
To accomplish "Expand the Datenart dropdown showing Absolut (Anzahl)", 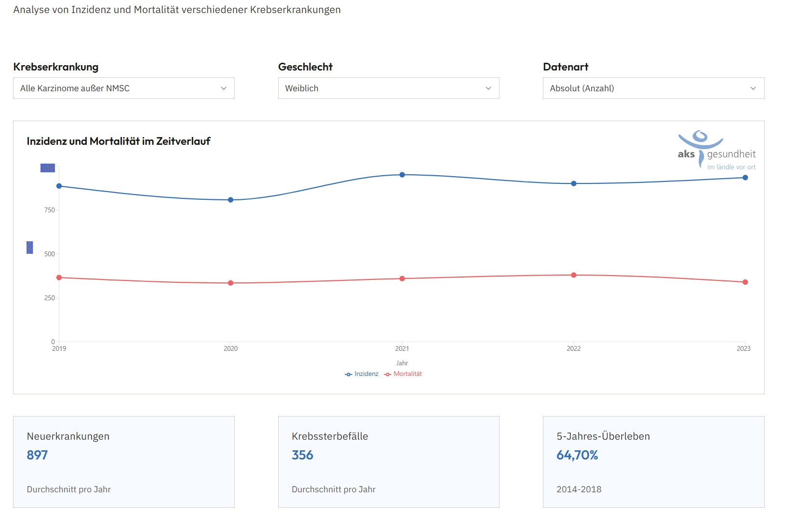I will [x=653, y=88].
